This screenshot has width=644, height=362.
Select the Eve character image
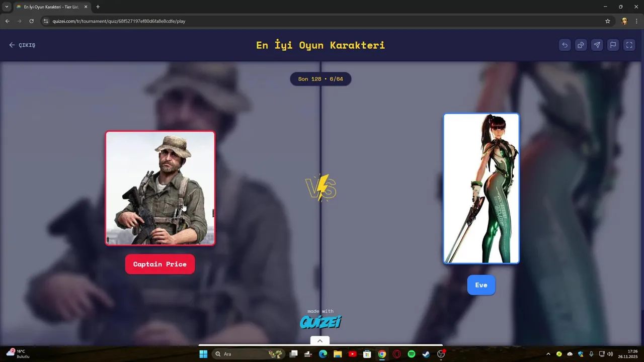point(481,188)
